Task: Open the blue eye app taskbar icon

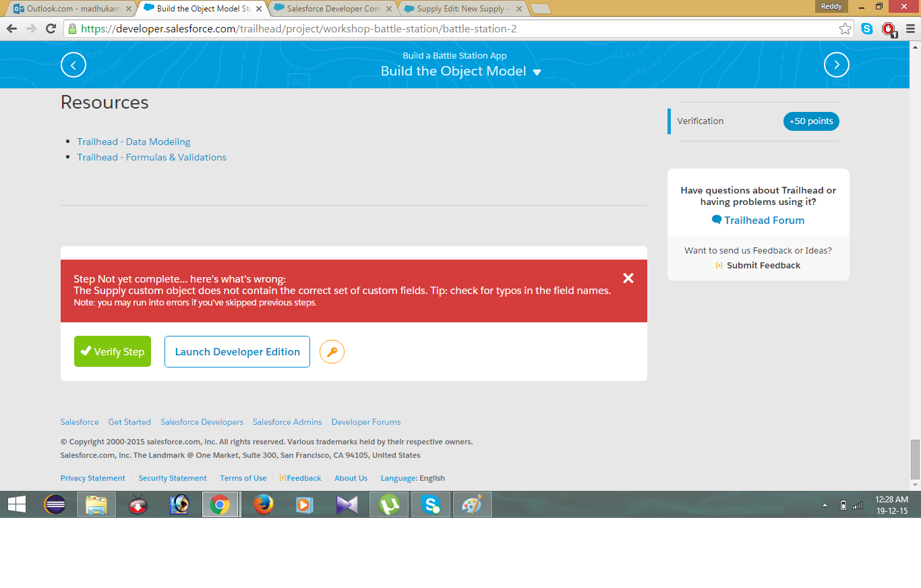Action: coord(180,504)
